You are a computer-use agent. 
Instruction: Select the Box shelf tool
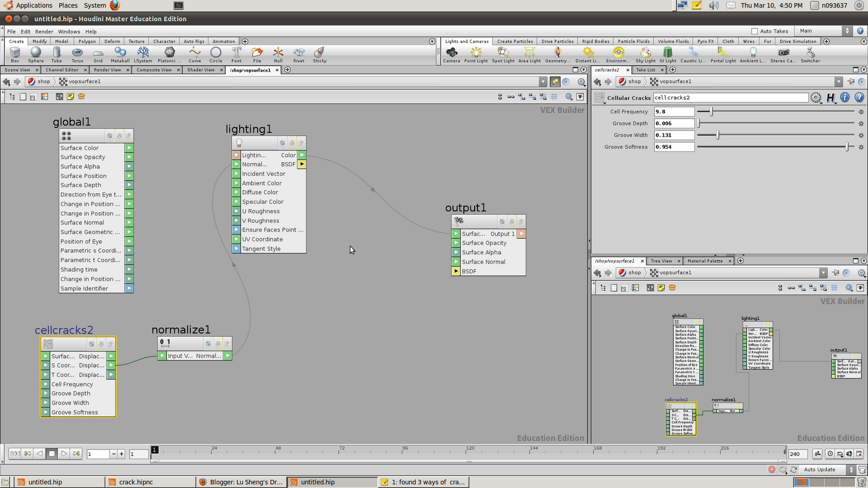(x=15, y=54)
